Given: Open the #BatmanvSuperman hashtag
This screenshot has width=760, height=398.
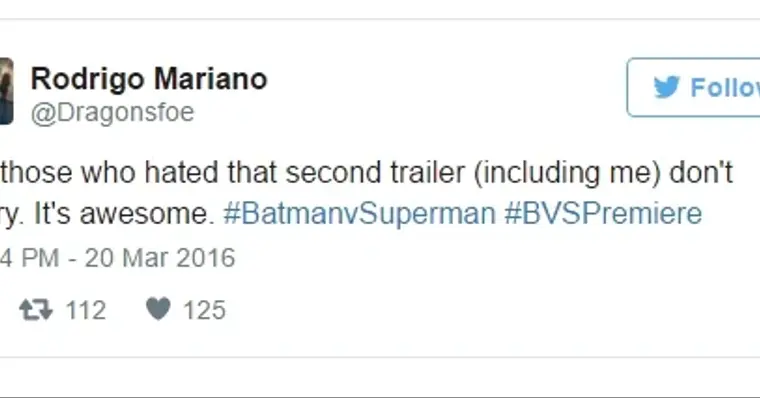Looking at the screenshot, I should [359, 213].
